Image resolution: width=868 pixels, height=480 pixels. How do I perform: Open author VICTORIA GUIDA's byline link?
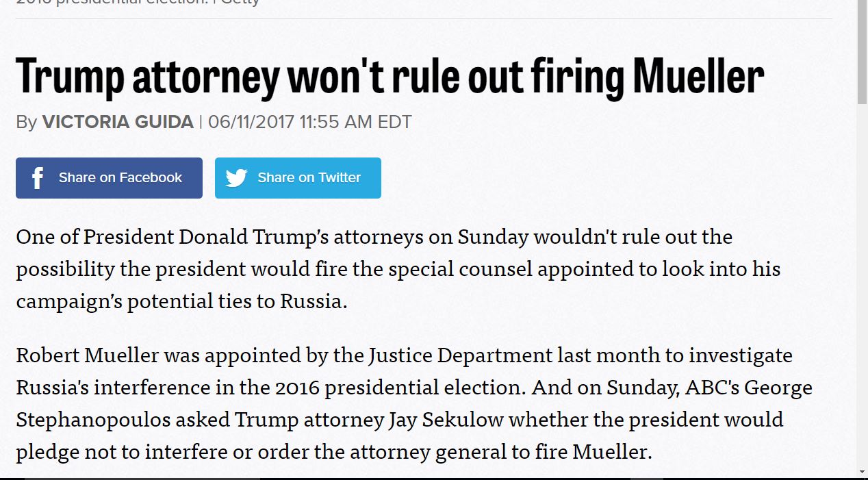pyautogui.click(x=118, y=122)
